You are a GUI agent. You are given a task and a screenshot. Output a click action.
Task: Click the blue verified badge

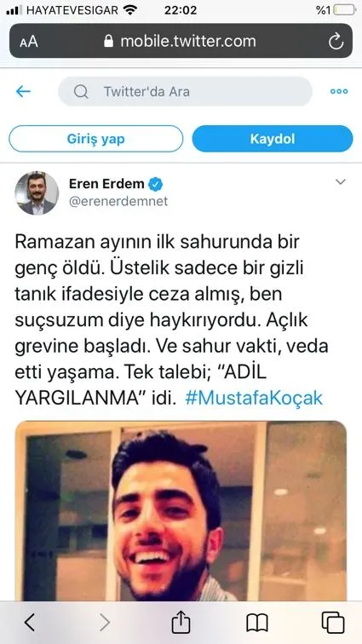click(156, 184)
